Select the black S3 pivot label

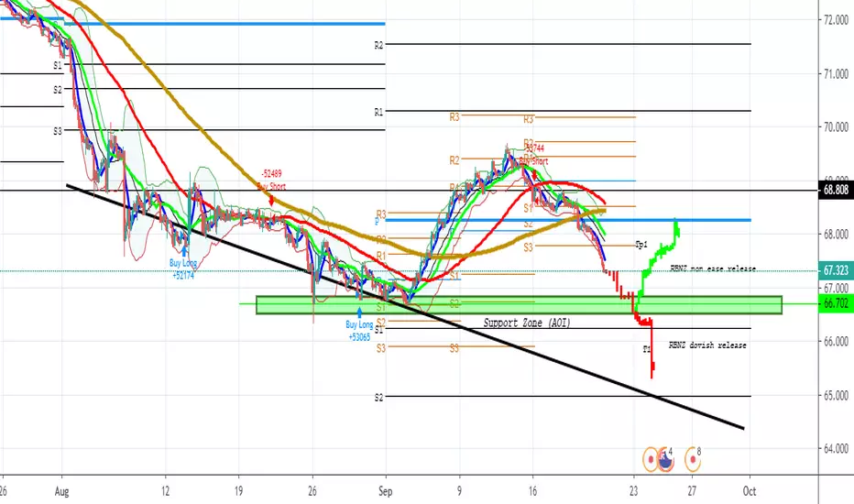tap(58, 131)
